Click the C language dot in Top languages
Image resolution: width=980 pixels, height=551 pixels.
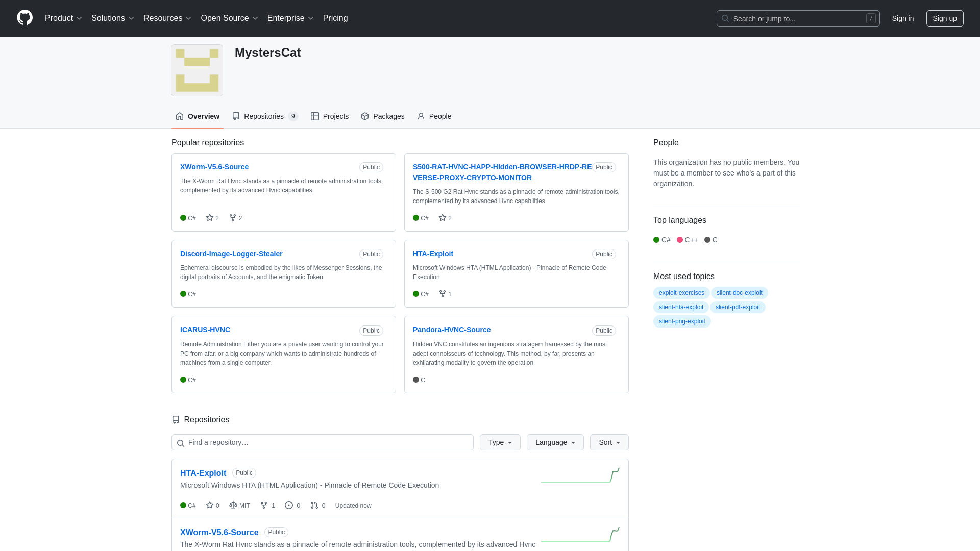point(707,240)
